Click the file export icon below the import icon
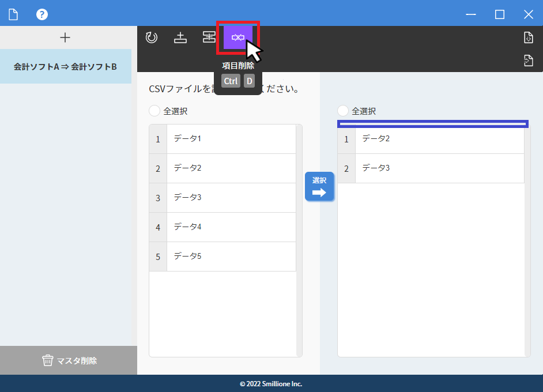Screen dimensions: 543x392 [x=528, y=61]
